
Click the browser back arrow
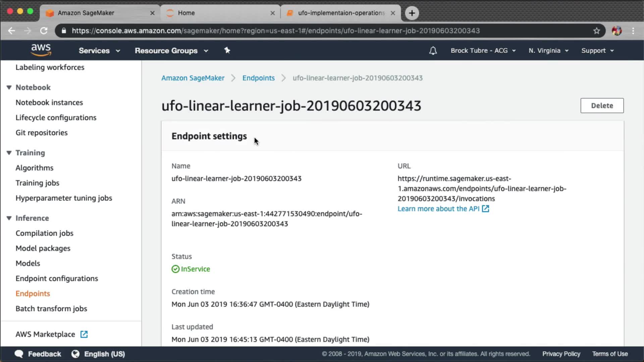[12, 31]
